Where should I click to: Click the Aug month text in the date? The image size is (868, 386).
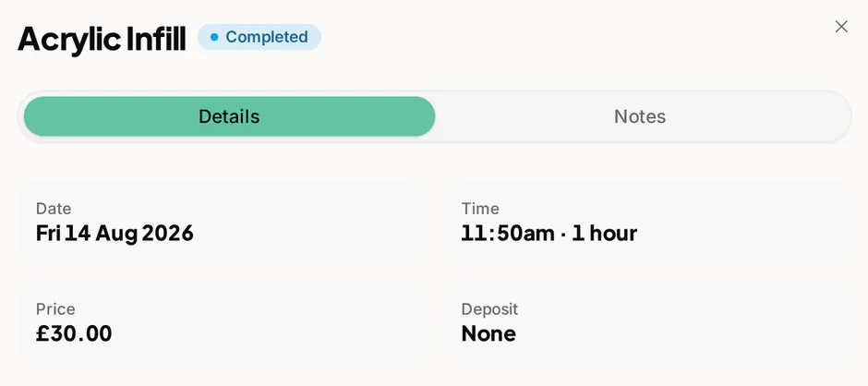[x=116, y=234]
